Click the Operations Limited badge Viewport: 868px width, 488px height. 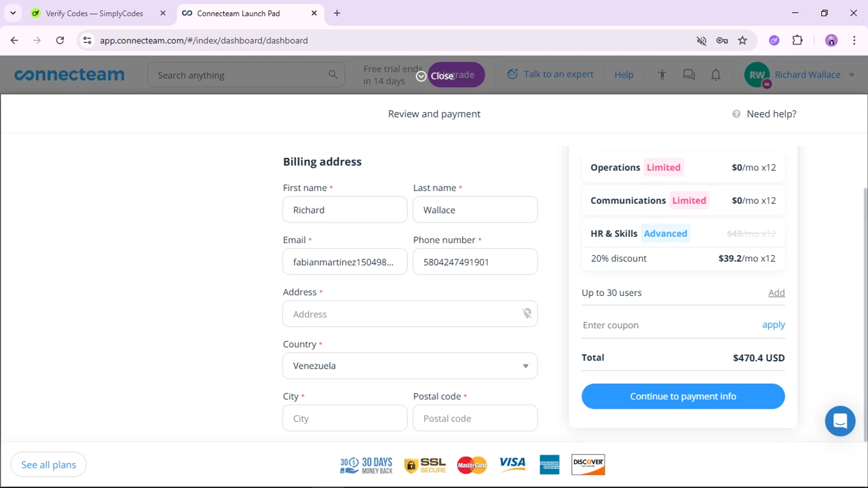tap(664, 167)
